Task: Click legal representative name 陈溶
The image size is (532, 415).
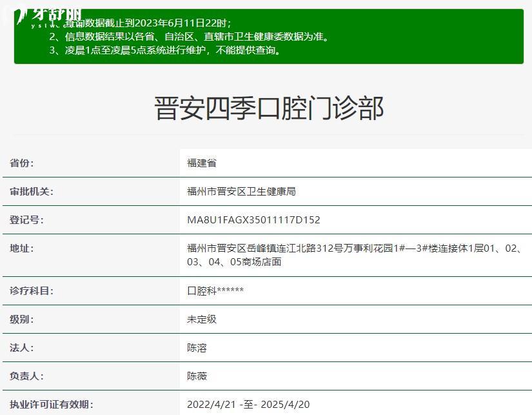Action: click(x=197, y=348)
